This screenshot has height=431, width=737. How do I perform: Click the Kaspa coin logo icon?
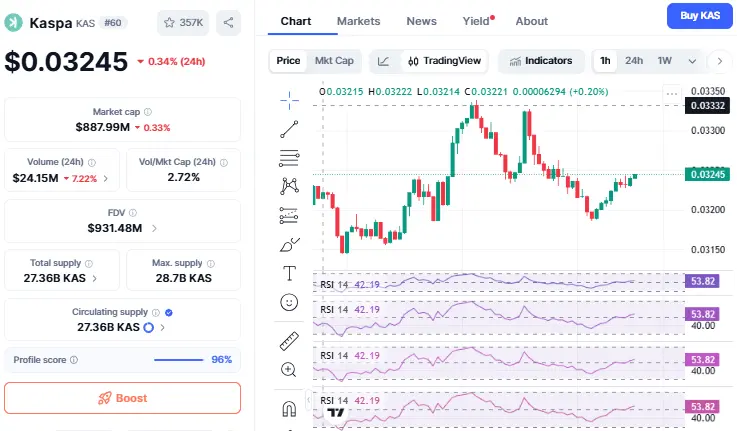click(x=13, y=22)
